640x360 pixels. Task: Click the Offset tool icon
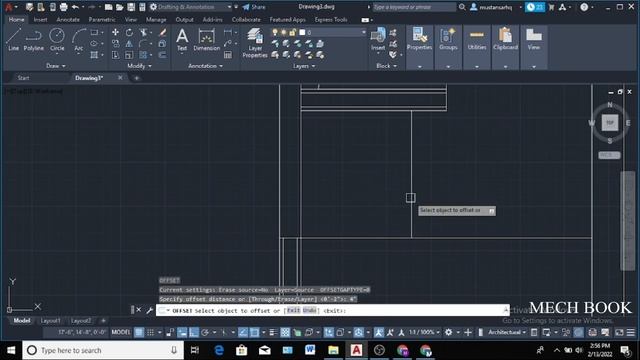tap(162, 55)
